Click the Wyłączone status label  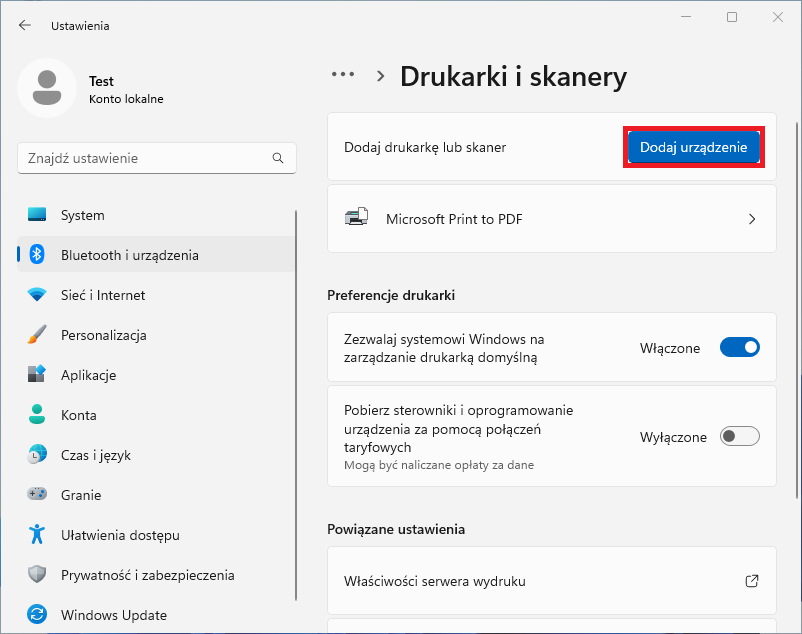click(673, 437)
